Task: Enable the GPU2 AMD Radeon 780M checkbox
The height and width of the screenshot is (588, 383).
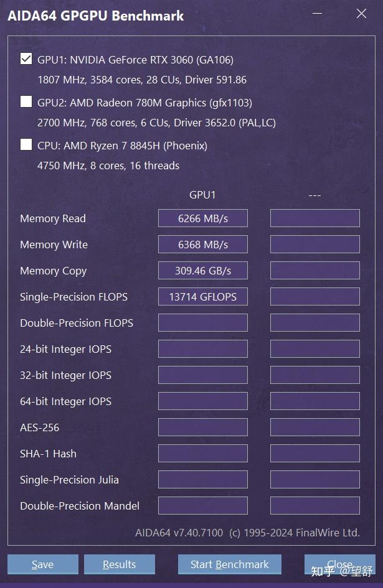Action: [26, 101]
